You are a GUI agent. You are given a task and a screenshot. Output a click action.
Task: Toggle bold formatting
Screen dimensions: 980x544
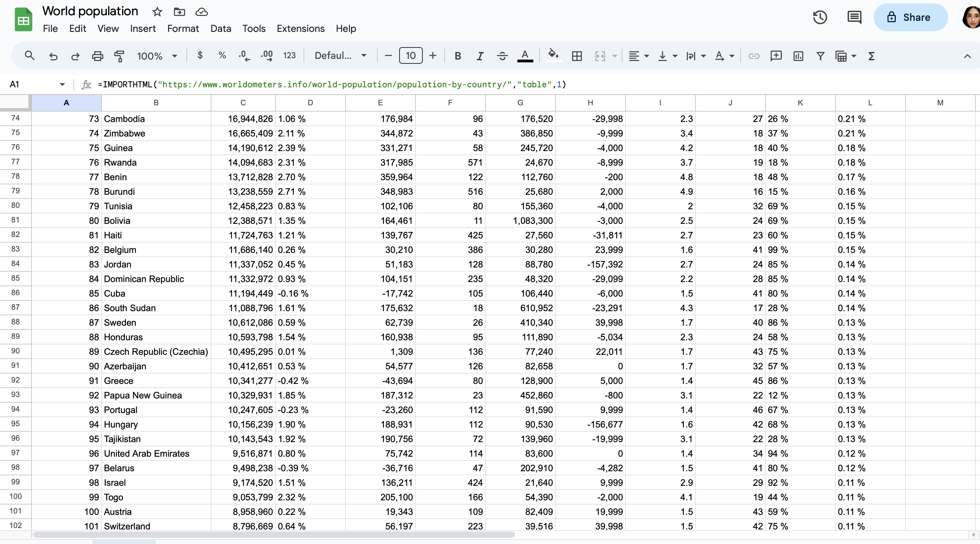[458, 56]
